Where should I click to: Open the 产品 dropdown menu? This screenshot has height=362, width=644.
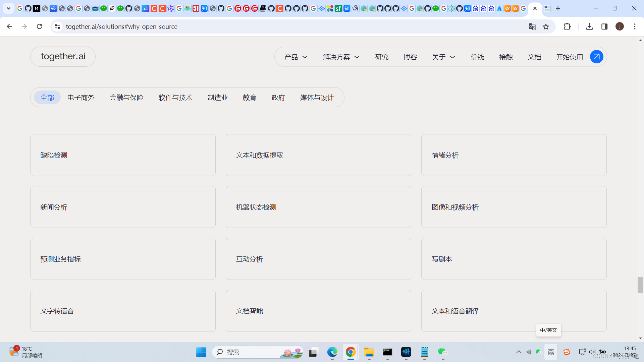[295, 57]
